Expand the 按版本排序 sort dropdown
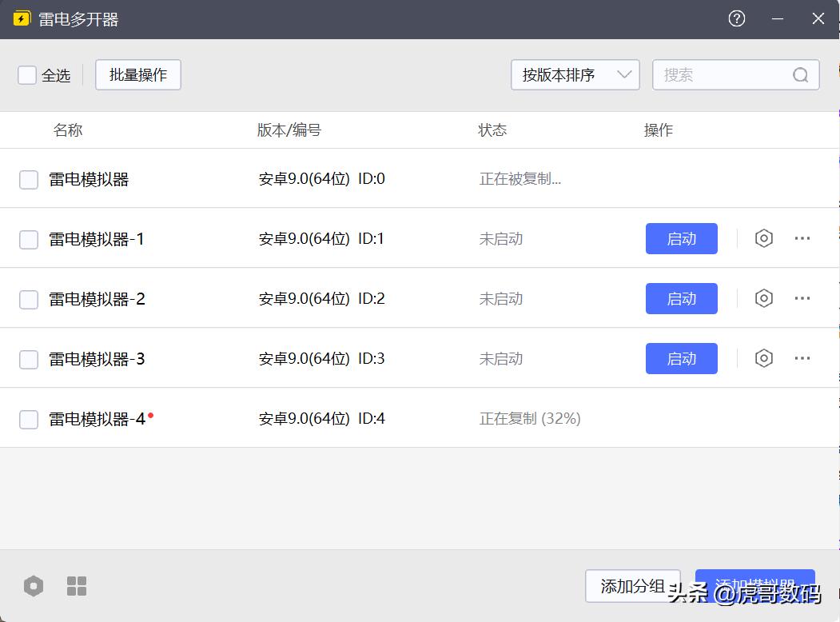Viewport: 840px width, 622px height. pos(575,75)
